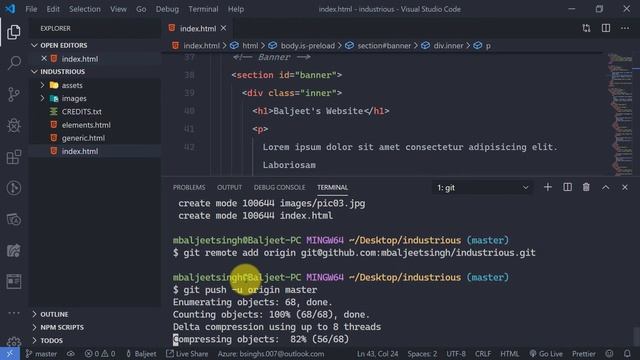Click Ln 43, Col 24 indicator
This screenshot has height=360, width=640.
point(378,353)
